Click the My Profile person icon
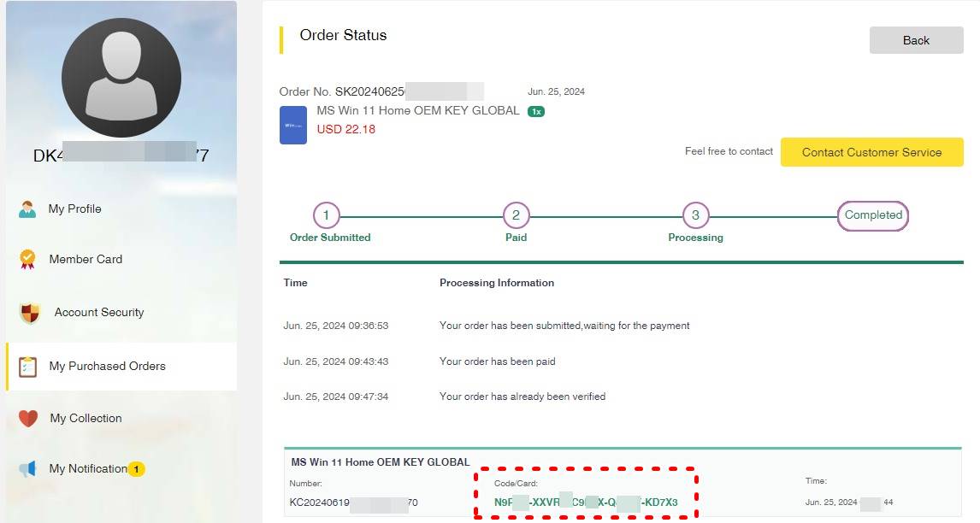The image size is (980, 523). pyautogui.click(x=27, y=209)
